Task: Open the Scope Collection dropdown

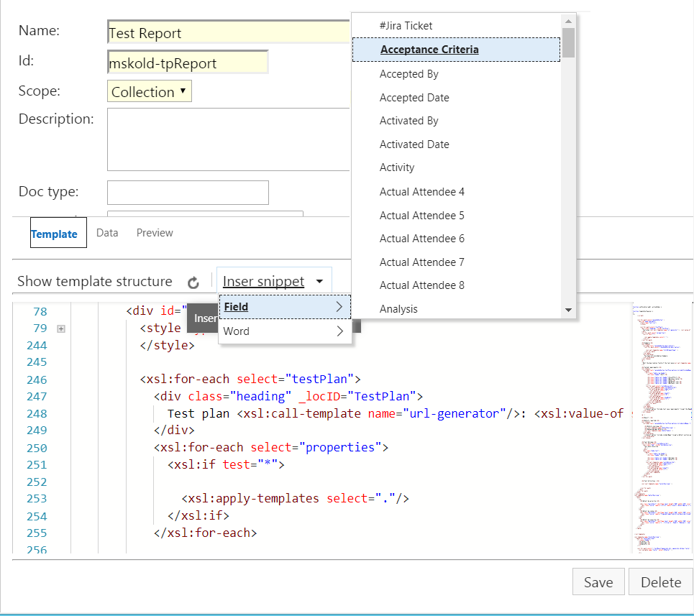Action: pos(150,92)
